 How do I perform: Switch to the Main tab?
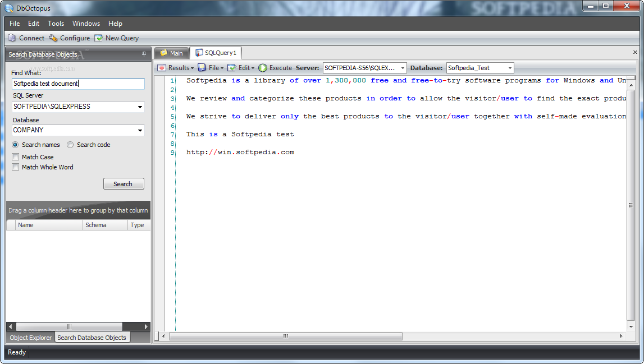coord(172,53)
